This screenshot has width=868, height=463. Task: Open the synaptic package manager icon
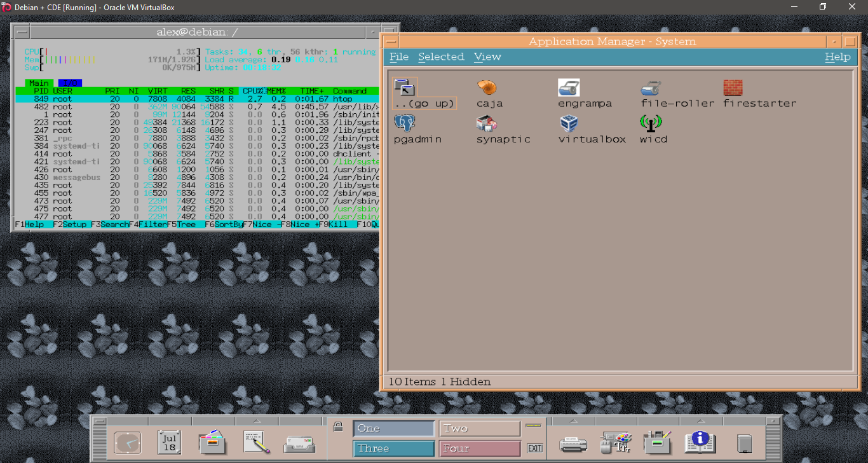(486, 123)
